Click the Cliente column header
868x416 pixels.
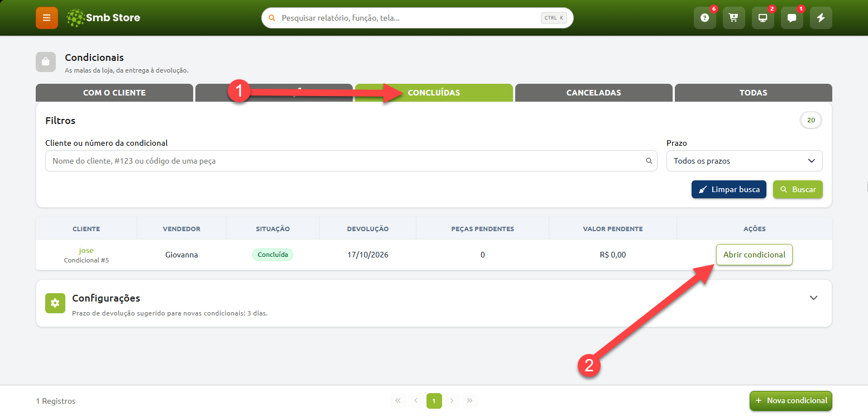coord(87,229)
